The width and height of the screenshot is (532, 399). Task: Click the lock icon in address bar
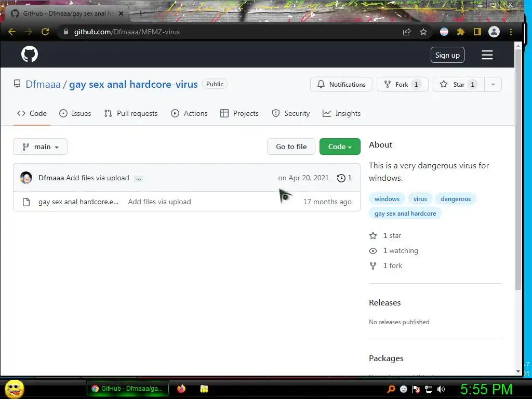[66, 32]
